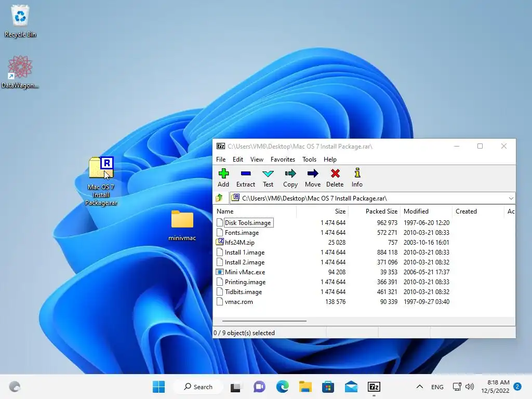Open Task View in the taskbar
This screenshot has width=532, height=399.
click(235, 387)
